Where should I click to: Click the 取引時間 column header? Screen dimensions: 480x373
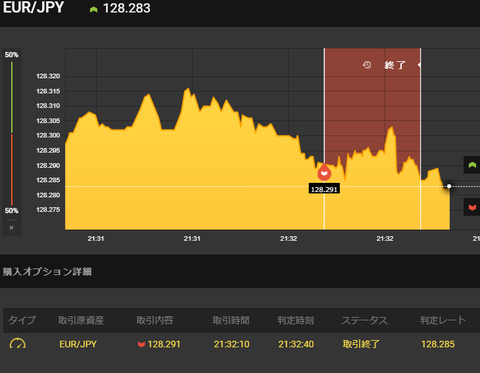point(231,320)
